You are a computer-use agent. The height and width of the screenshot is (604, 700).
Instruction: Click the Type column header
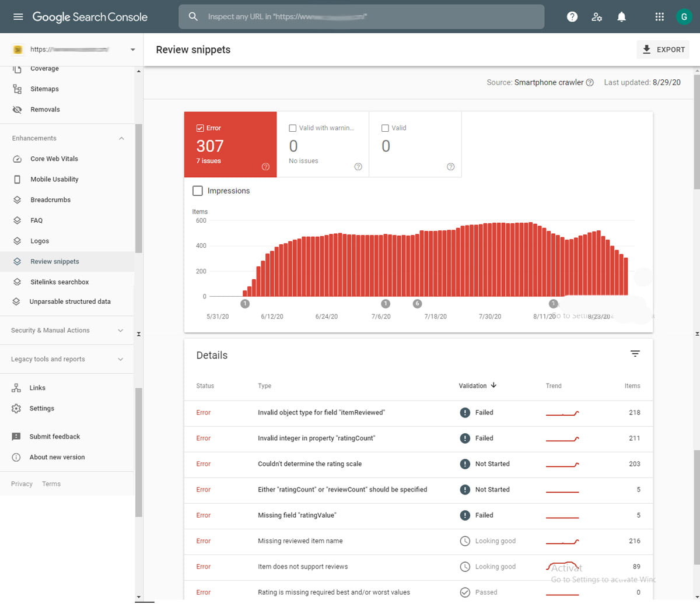pos(264,386)
